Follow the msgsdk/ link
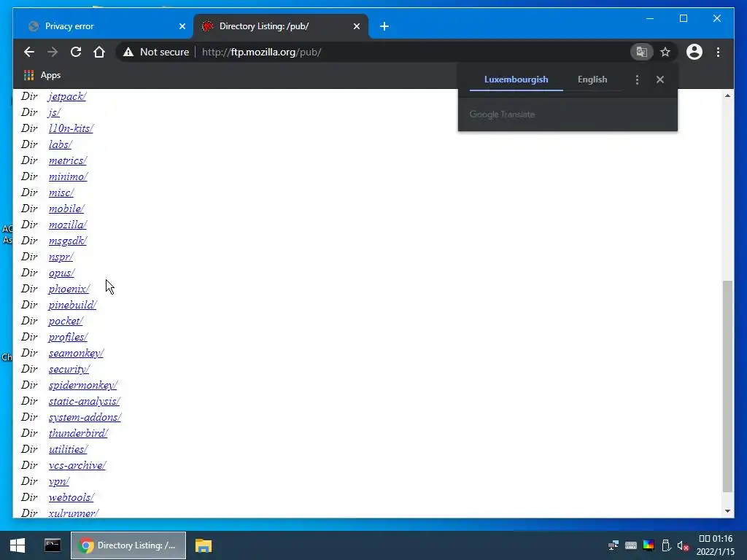Screen dimensions: 747x560 (68, 241)
